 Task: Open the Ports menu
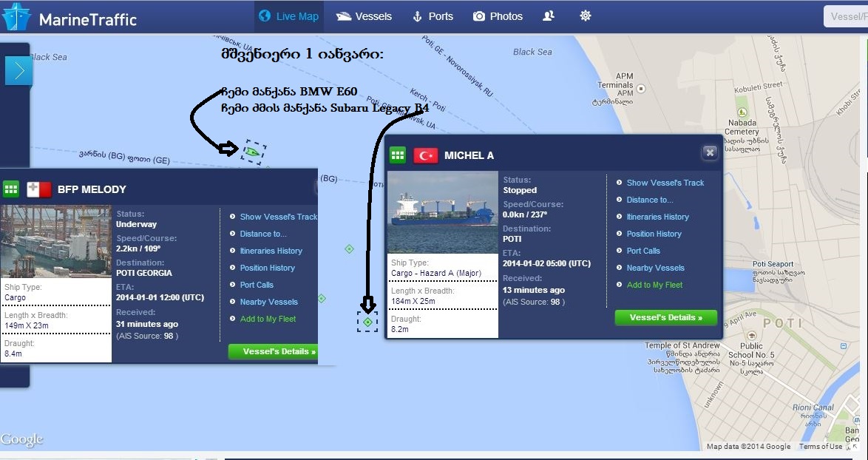(433, 16)
